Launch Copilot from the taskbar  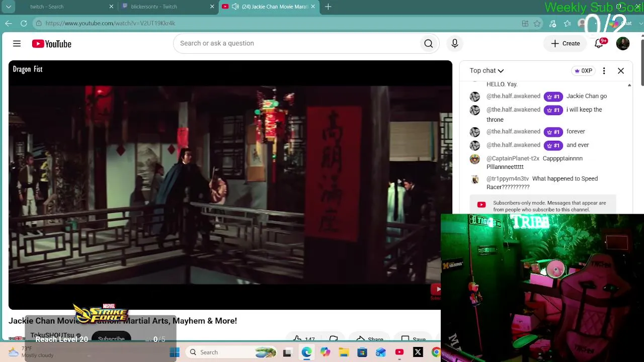(325, 352)
